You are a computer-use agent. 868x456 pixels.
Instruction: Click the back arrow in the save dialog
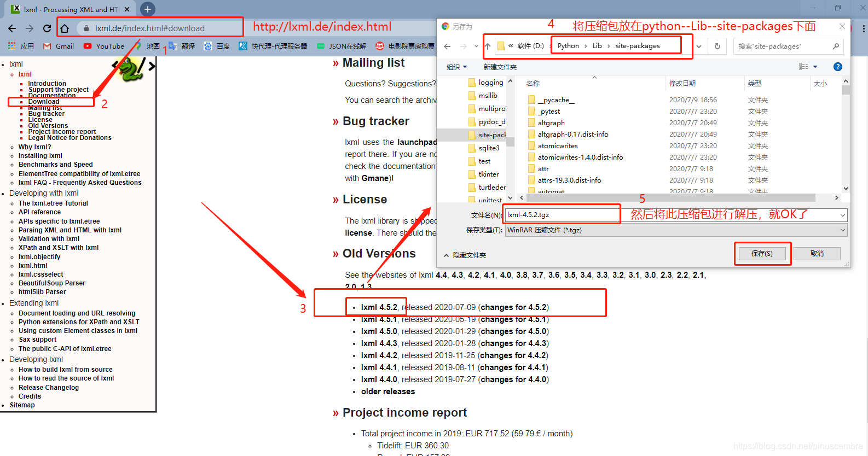(447, 46)
